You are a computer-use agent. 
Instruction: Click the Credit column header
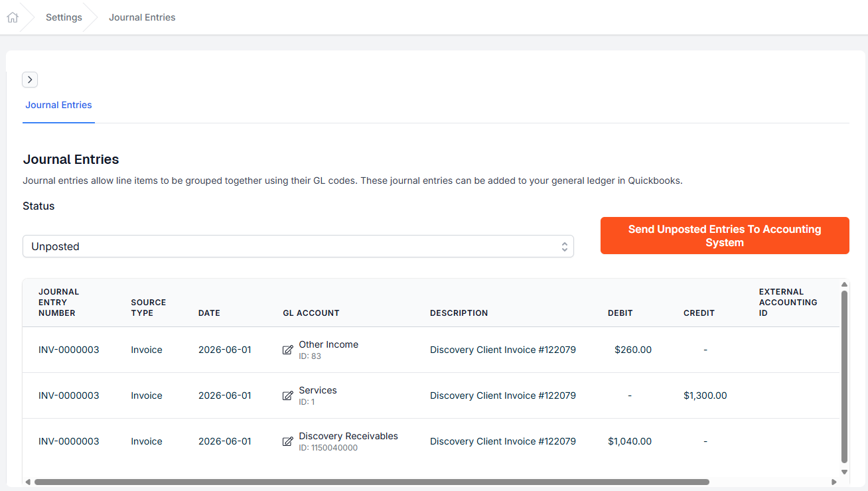tap(699, 313)
